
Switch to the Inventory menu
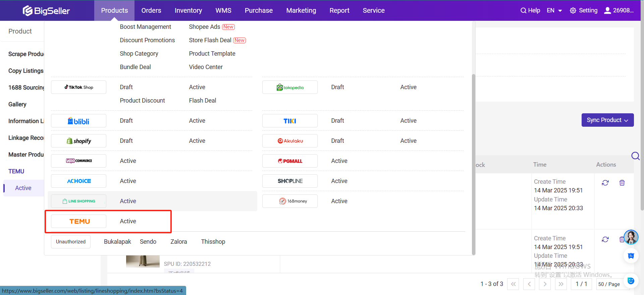(188, 10)
